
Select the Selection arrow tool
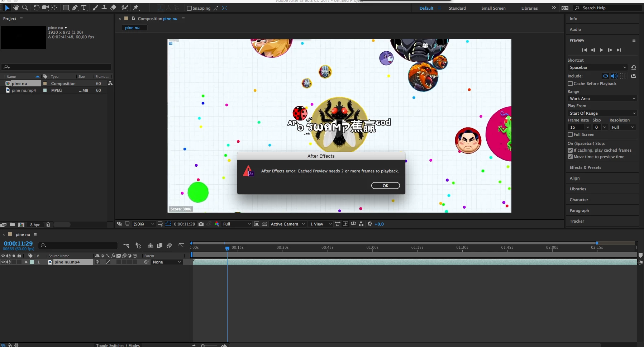7,8
